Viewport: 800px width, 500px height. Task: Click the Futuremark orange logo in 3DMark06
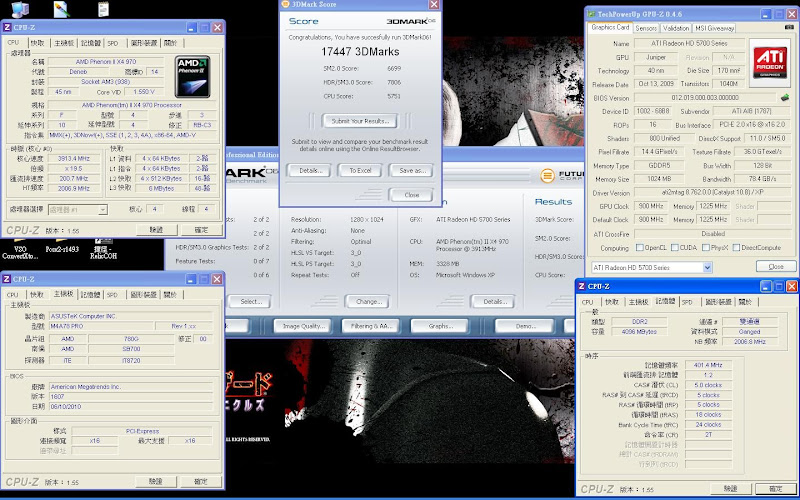tap(547, 176)
